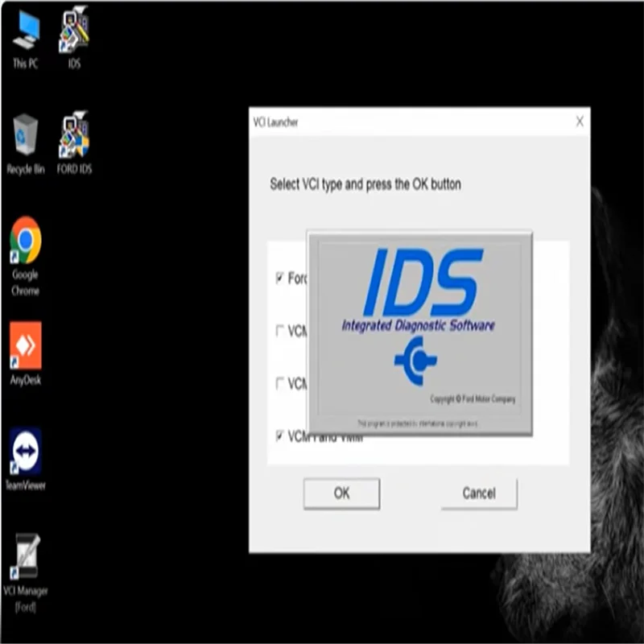
Task: Open This PC from the desktop
Action: click(25, 36)
